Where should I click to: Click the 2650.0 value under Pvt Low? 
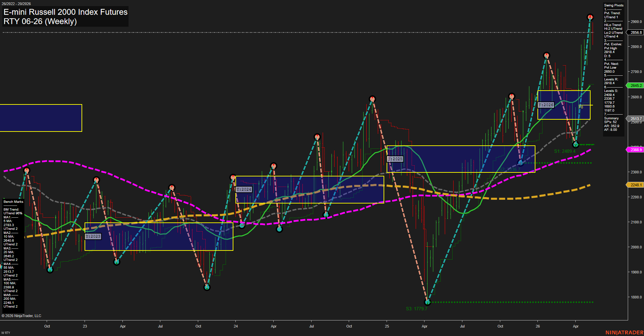point(609,71)
